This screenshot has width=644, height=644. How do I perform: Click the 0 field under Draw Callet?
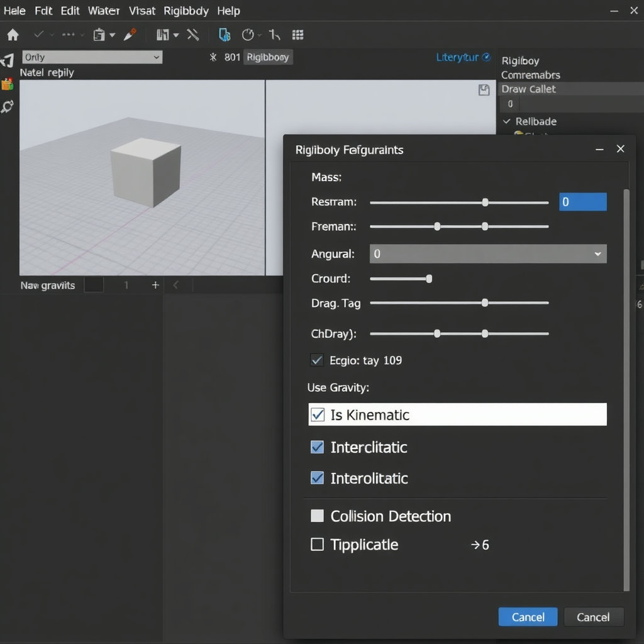point(510,104)
